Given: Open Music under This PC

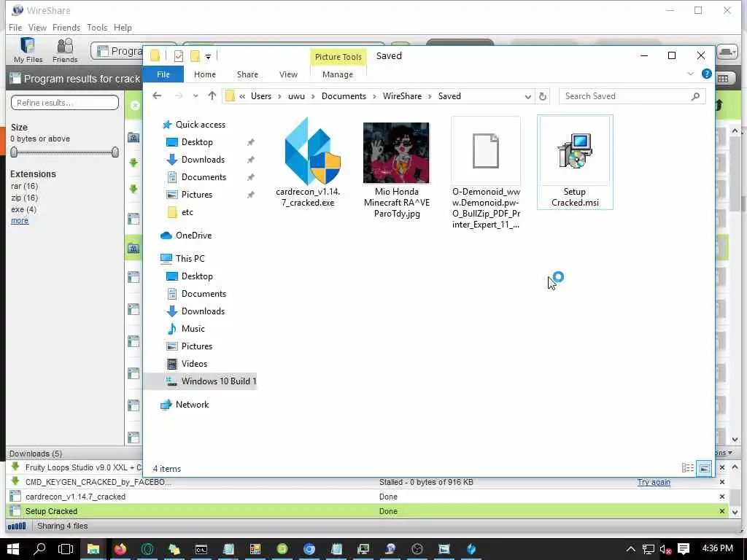Looking at the screenshot, I should (x=193, y=329).
